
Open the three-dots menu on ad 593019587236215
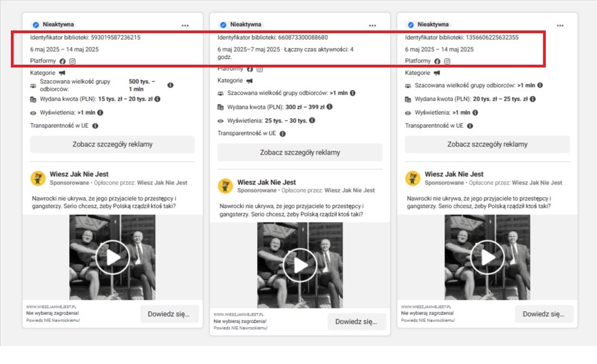pyautogui.click(x=185, y=26)
